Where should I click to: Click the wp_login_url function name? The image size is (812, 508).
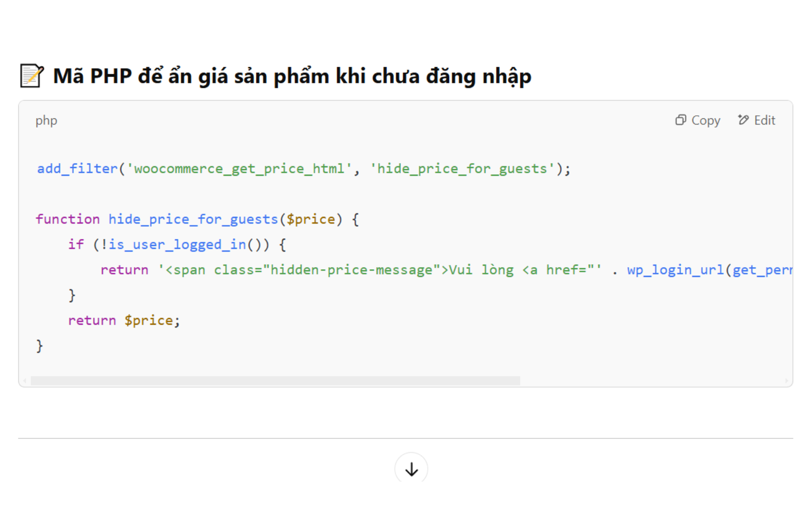[675, 270]
